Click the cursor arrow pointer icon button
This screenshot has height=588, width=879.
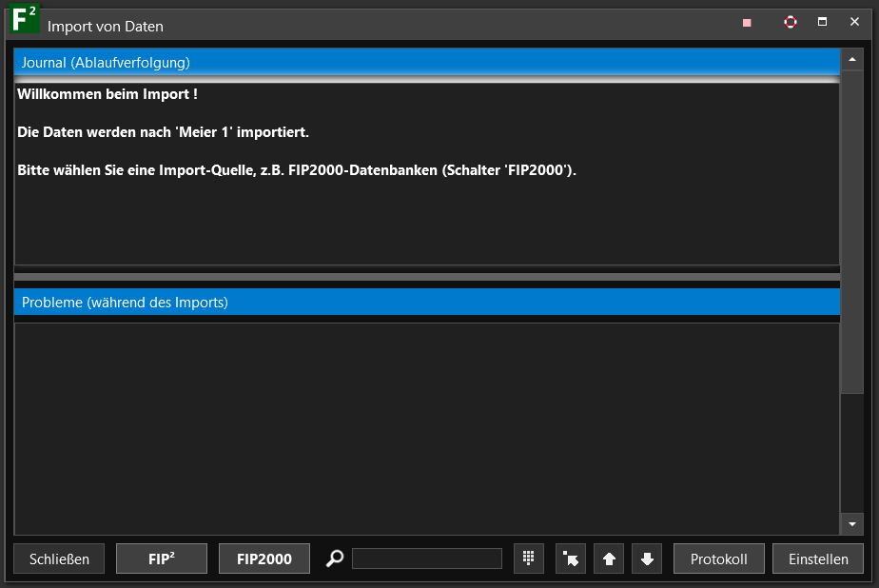coord(571,559)
